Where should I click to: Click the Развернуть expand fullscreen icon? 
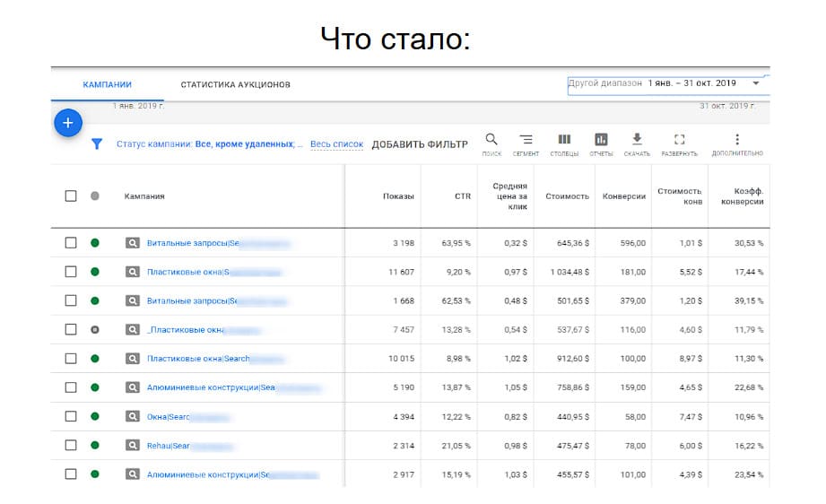click(x=680, y=140)
